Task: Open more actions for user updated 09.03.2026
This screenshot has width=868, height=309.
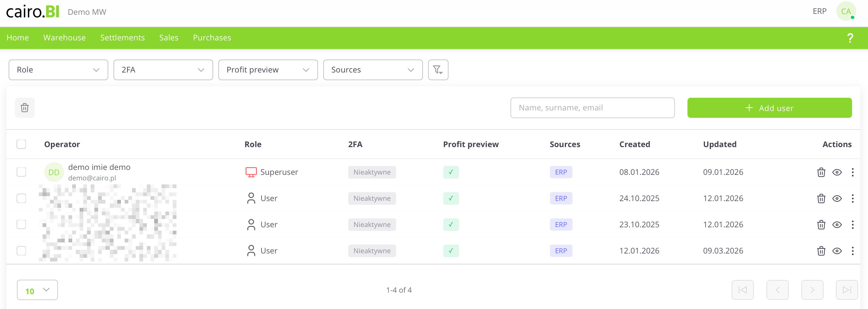Action: 853,251
